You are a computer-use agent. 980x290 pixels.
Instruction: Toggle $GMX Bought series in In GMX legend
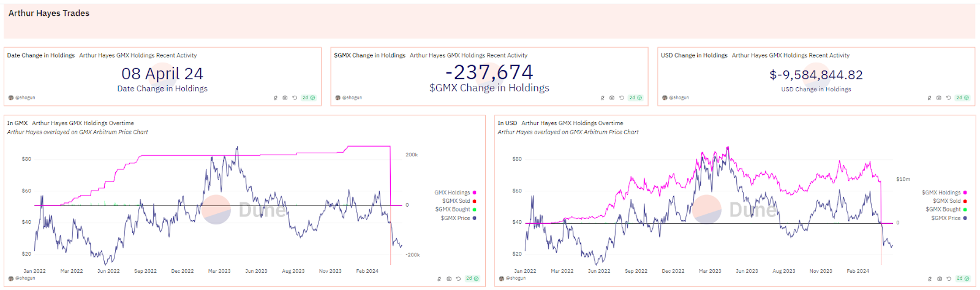456,210
